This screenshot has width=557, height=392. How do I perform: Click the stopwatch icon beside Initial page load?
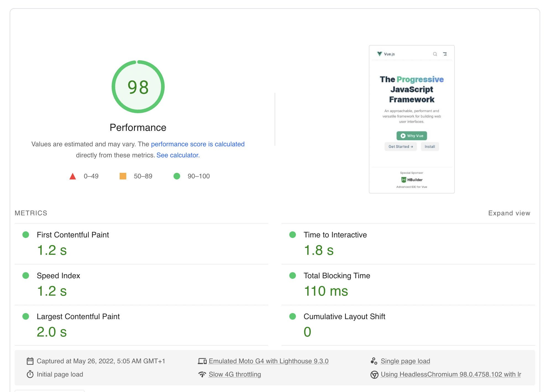click(x=30, y=374)
